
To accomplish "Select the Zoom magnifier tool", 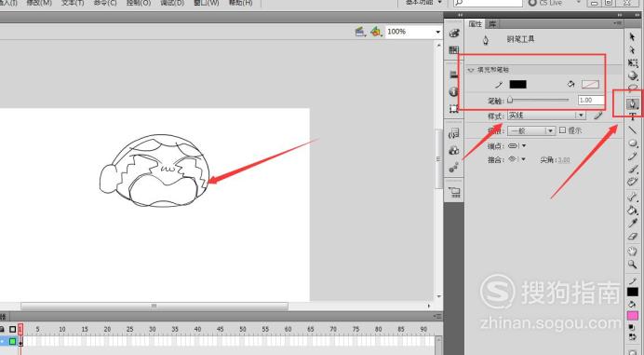I will pyautogui.click(x=633, y=264).
